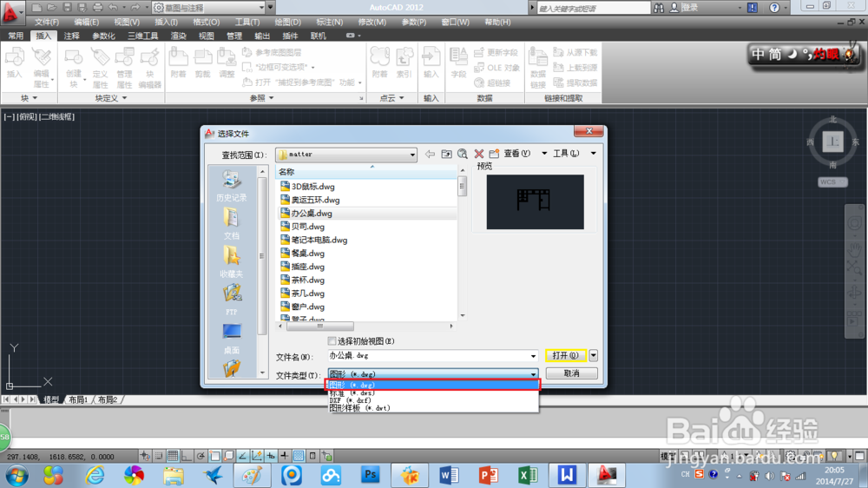The image size is (868, 488).
Task: Click the red X delete icon in dialog
Action: click(479, 154)
